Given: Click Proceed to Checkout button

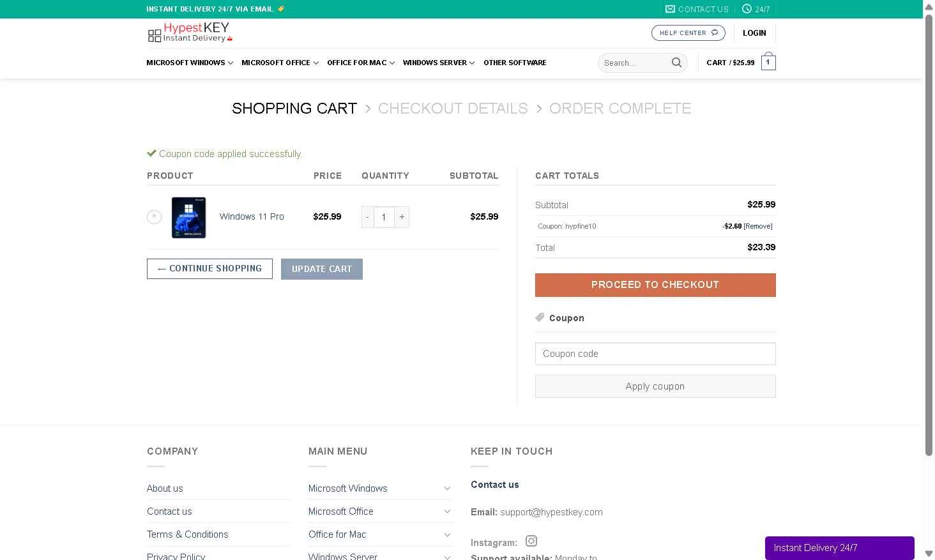Looking at the screenshot, I should (x=655, y=285).
